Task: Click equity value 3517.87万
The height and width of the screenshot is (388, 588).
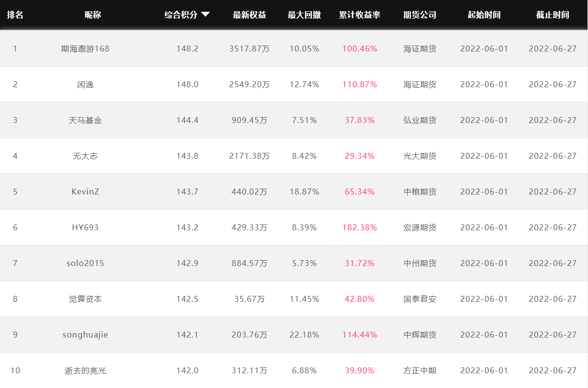Action: point(250,48)
